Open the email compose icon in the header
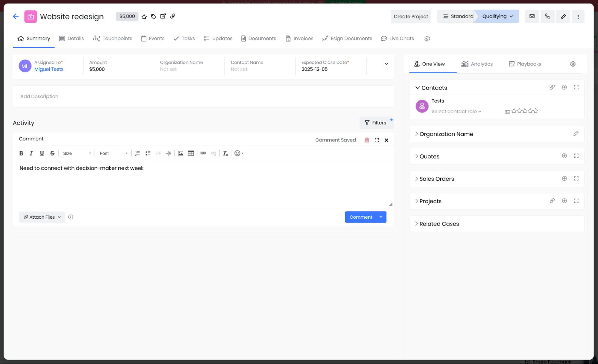Screen dimensions: 598x364 (532, 16)
